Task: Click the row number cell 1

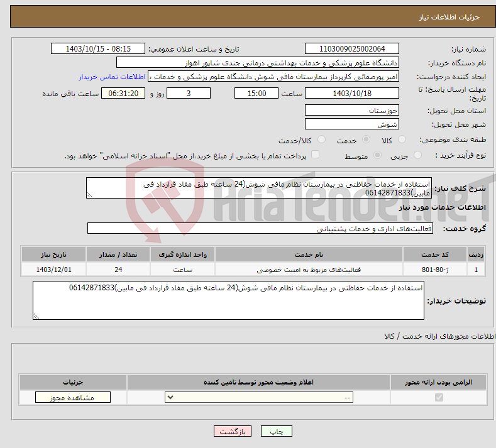Action: tap(476, 270)
